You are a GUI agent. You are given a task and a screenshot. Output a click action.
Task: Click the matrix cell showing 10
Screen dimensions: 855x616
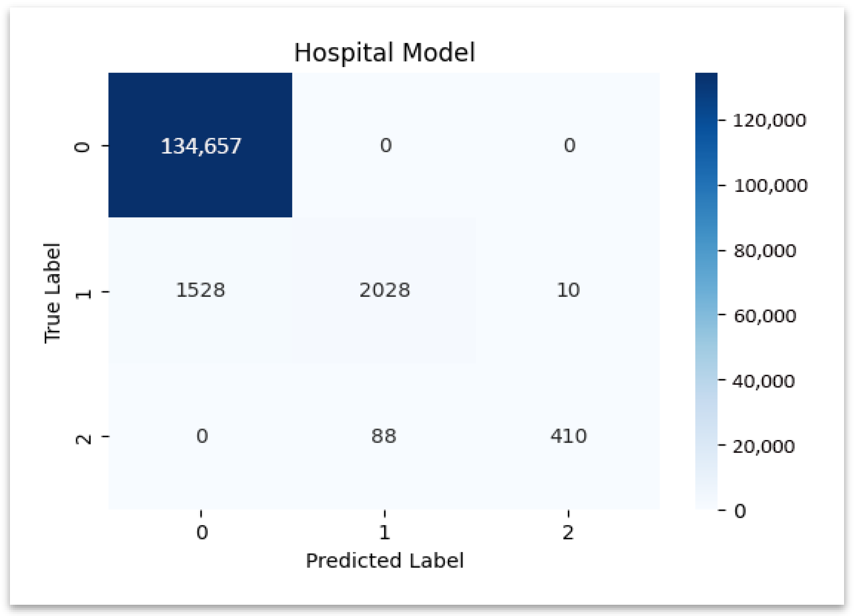tap(568, 290)
